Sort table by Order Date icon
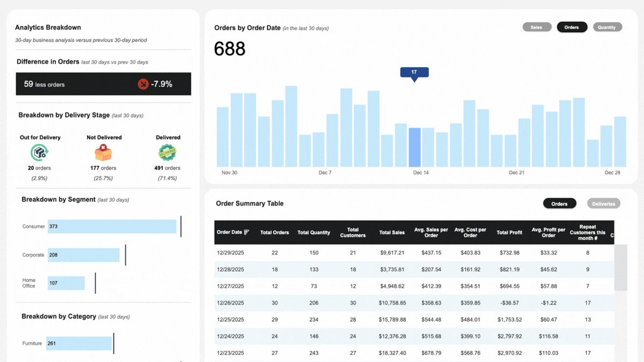Viewport: 644px width, 362px height. [246, 233]
